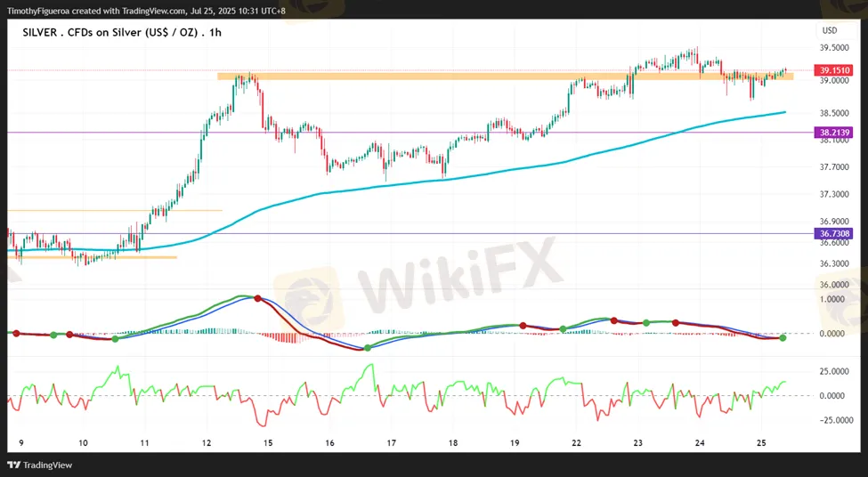
Task: Click the 38.2139 purple price label
Action: coord(833,133)
